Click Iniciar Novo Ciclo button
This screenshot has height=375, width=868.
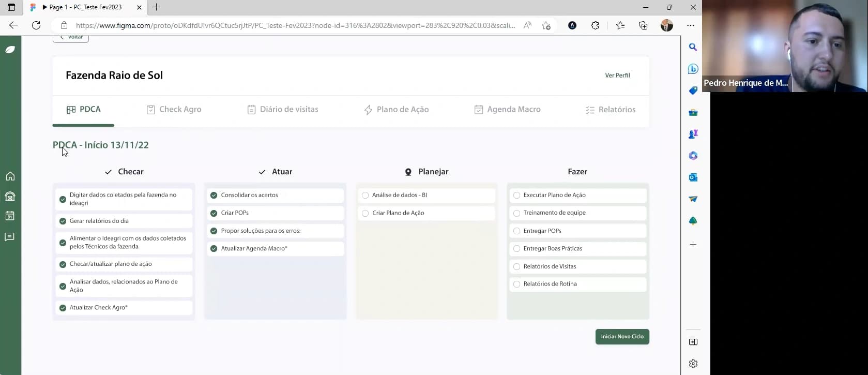pyautogui.click(x=622, y=337)
